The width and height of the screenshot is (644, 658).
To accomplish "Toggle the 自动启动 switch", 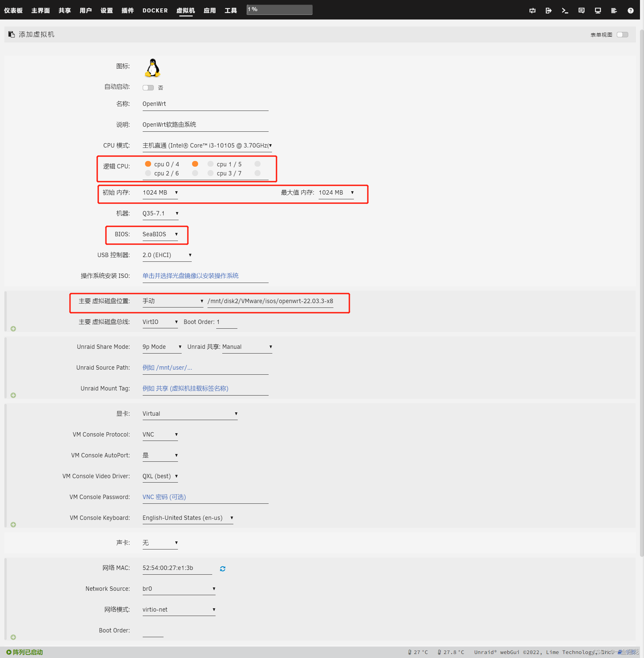I will 148,87.
